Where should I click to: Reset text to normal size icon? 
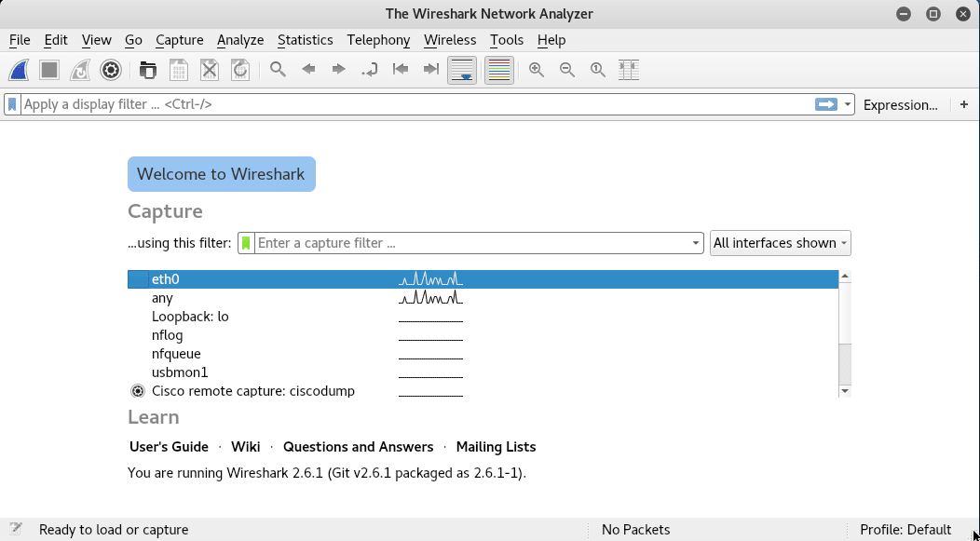point(597,69)
